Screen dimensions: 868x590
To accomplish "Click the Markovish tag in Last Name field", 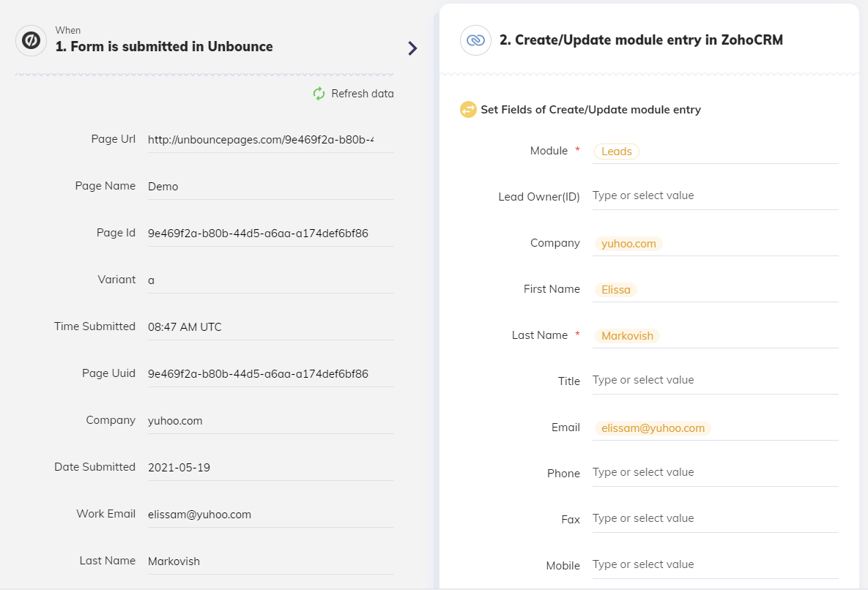I will coord(627,336).
